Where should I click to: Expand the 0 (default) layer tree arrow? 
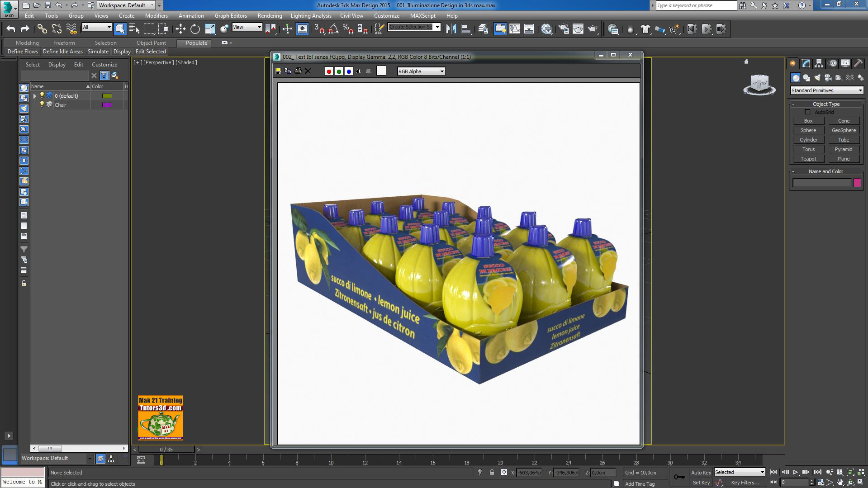click(x=35, y=96)
